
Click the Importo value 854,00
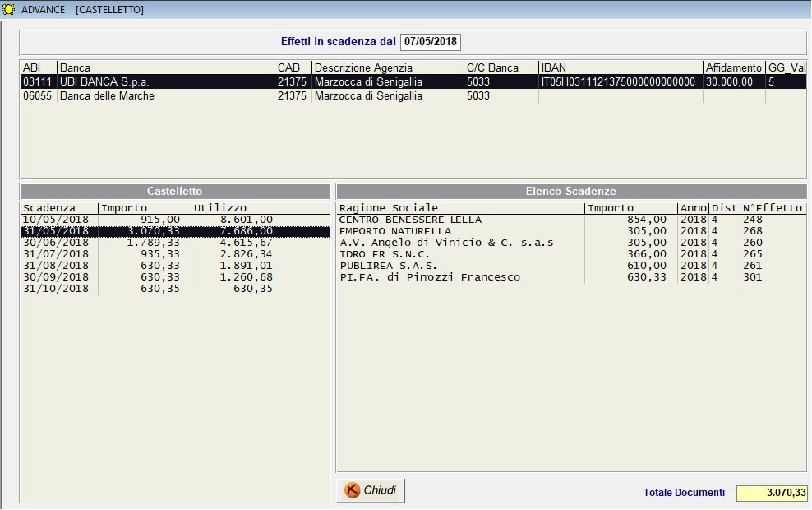click(647, 220)
